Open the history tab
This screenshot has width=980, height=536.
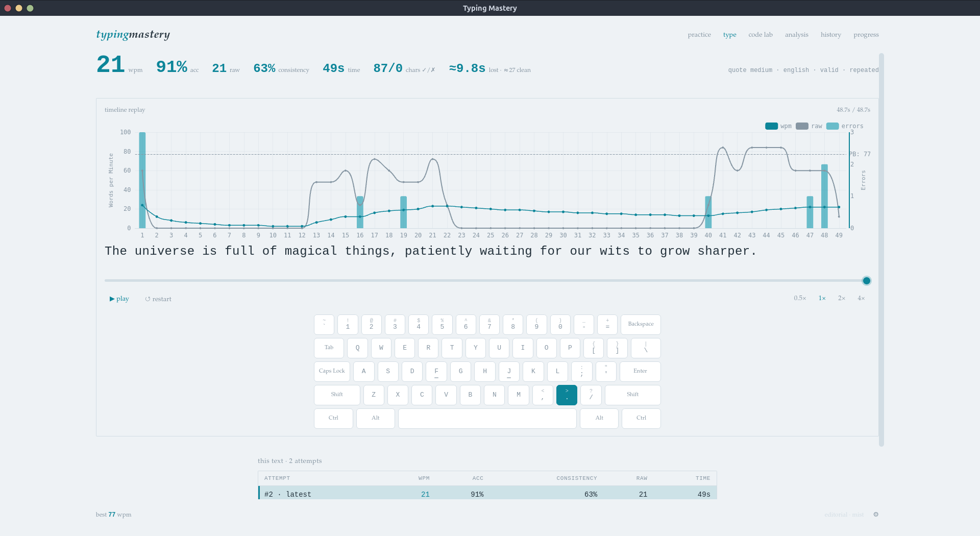point(830,35)
